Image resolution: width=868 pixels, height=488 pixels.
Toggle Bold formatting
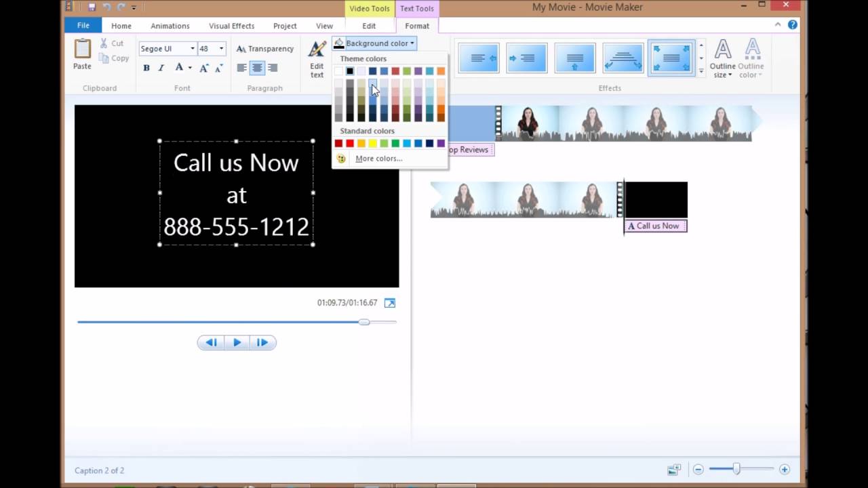coord(146,68)
